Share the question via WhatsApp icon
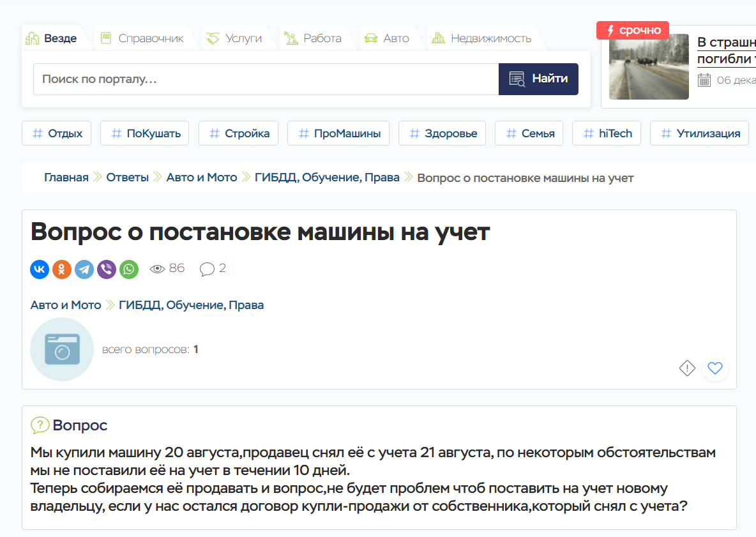Image resolution: width=756 pixels, height=537 pixels. pos(129,269)
